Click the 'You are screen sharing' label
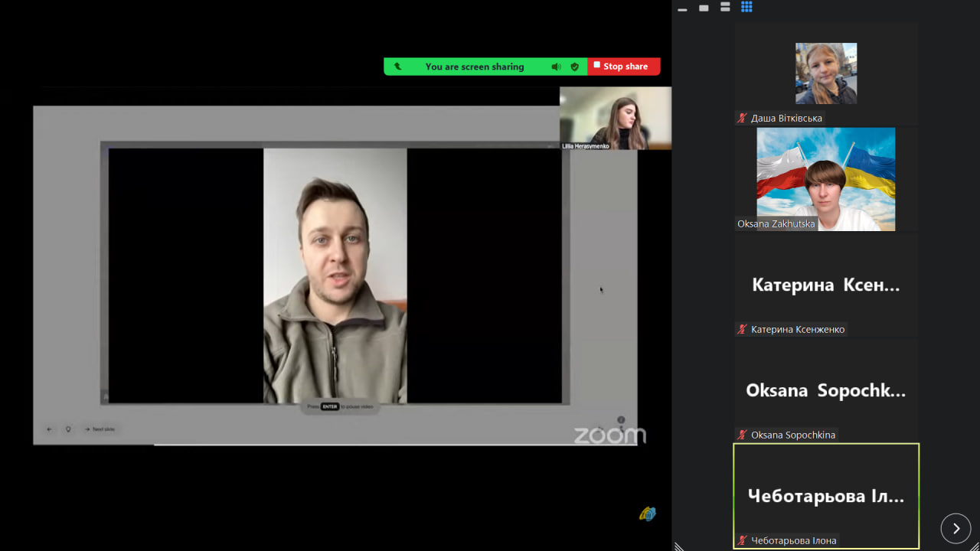The width and height of the screenshot is (980, 551). pos(475,67)
